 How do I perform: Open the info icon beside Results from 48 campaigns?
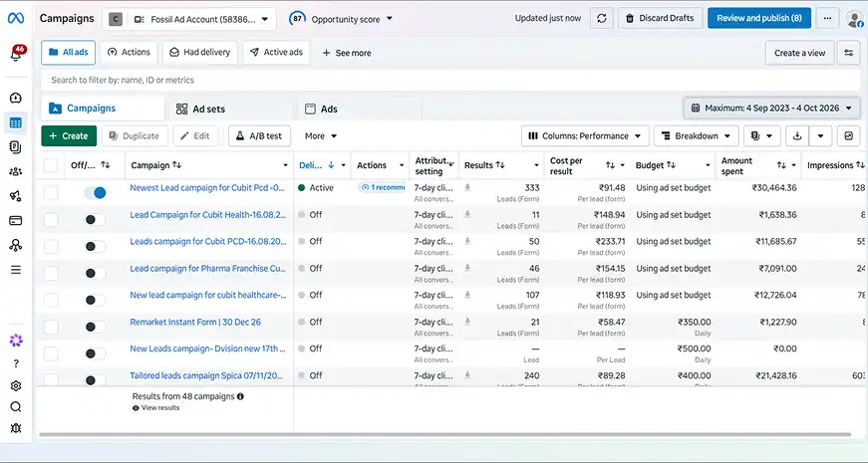tap(240, 396)
